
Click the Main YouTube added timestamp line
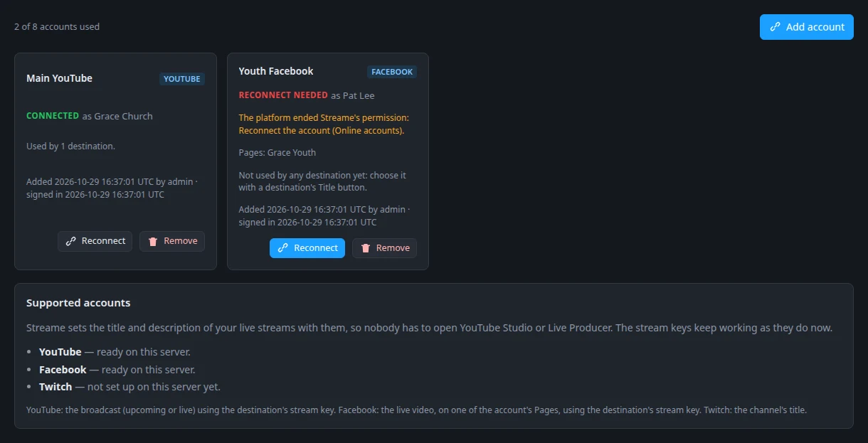112,188
